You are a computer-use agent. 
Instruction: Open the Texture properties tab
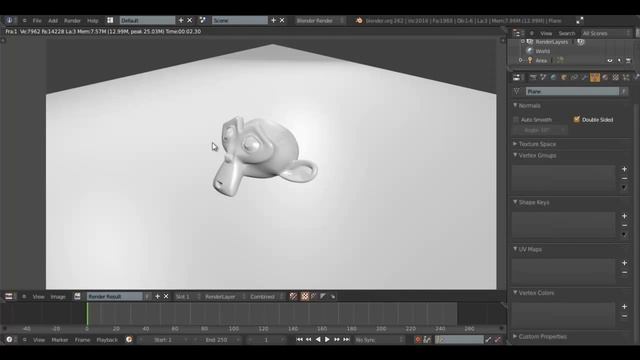click(616, 77)
